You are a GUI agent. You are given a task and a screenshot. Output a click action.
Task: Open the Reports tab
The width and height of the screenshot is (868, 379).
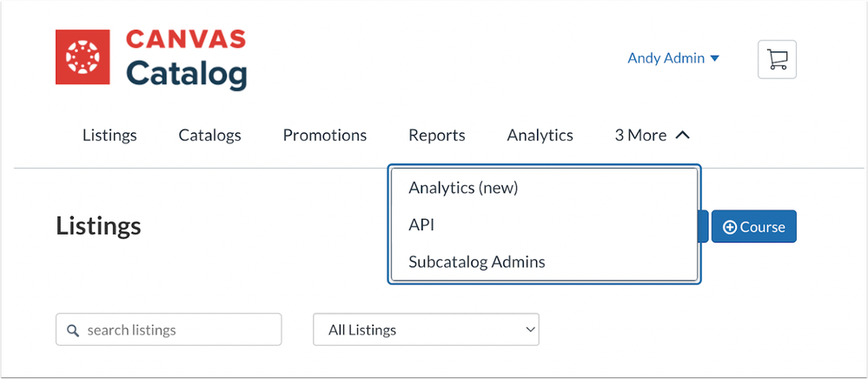tap(437, 135)
